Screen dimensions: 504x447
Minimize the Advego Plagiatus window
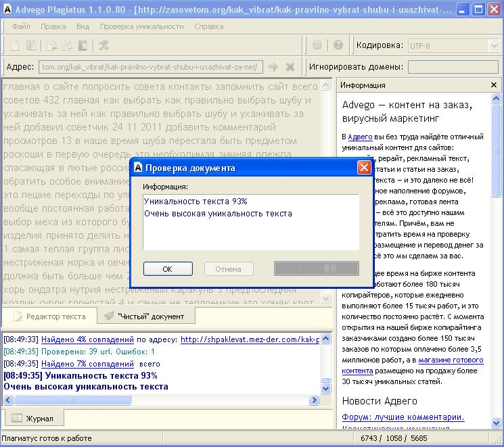point(462,9)
